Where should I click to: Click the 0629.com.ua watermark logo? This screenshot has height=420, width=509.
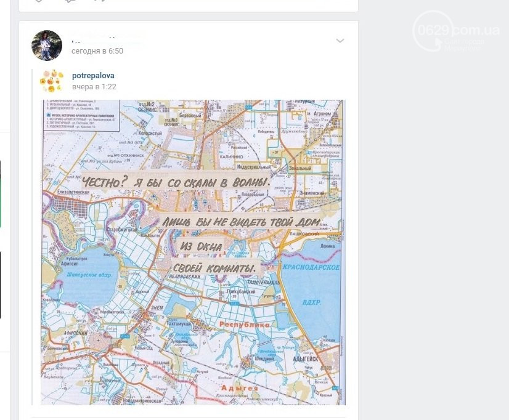pos(457,31)
